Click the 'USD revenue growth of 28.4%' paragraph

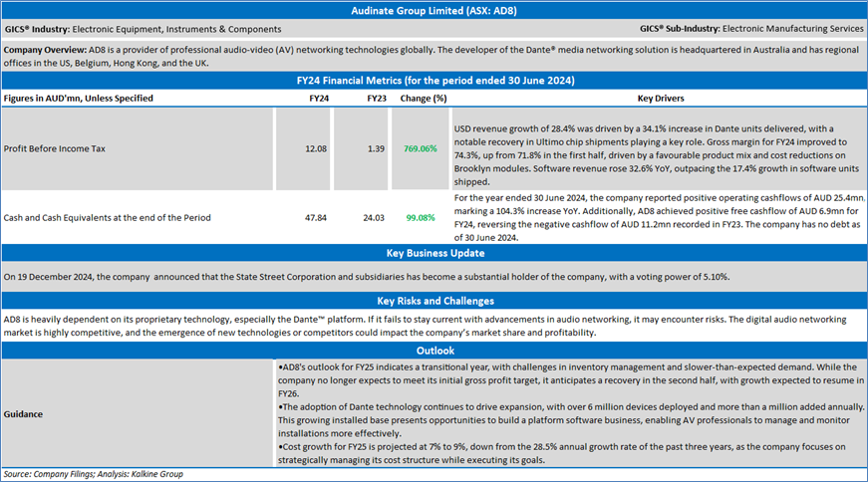point(657,155)
